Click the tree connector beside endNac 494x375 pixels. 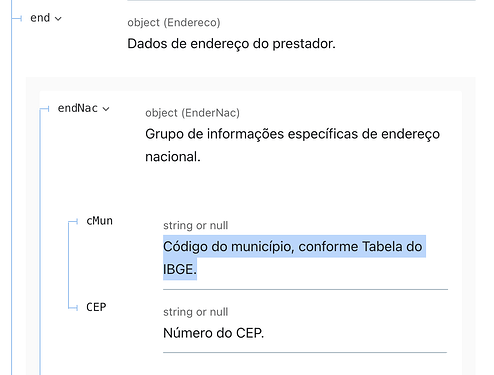[x=44, y=109]
